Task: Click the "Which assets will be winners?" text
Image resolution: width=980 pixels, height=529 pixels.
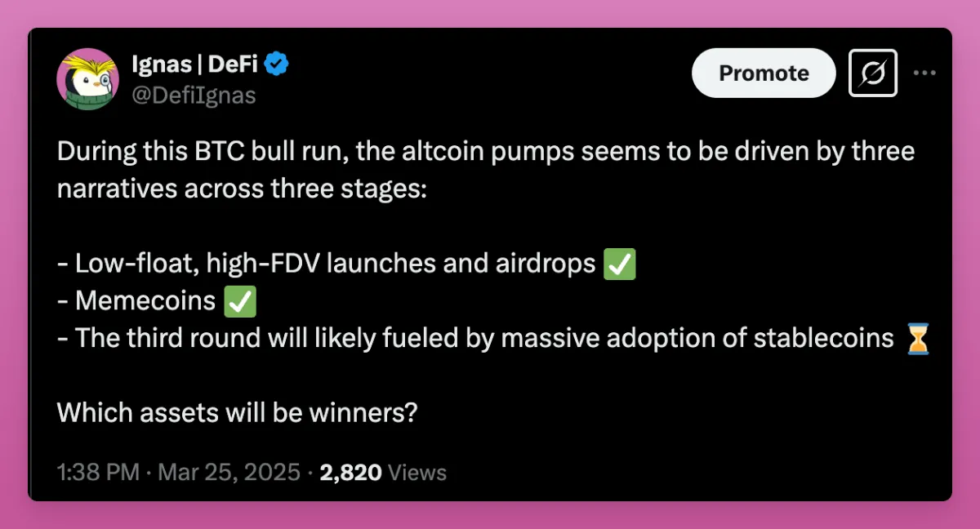Action: pyautogui.click(x=237, y=412)
